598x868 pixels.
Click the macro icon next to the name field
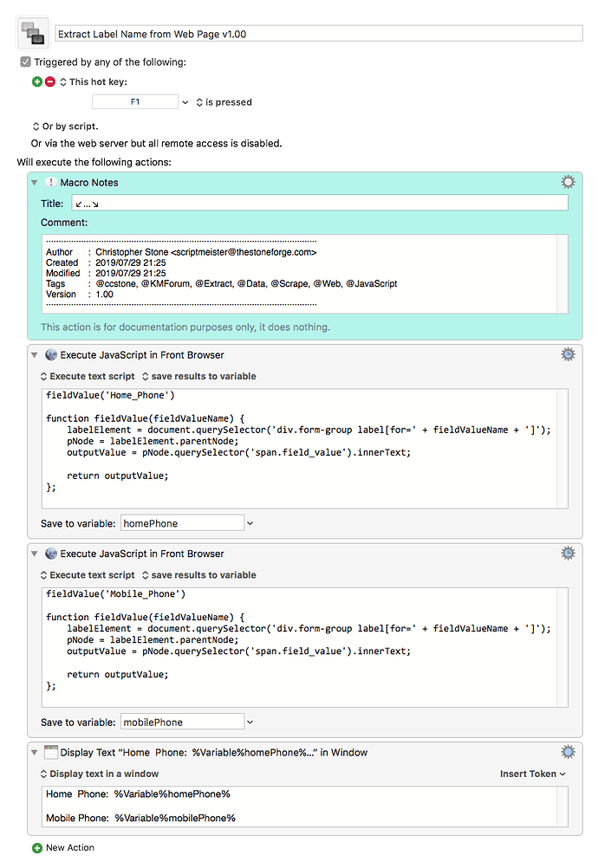tap(33, 33)
